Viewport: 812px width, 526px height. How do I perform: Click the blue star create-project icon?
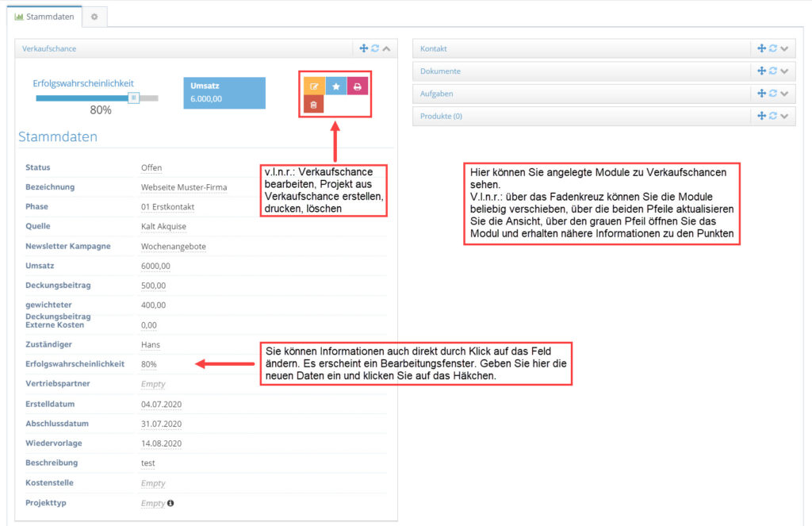[x=336, y=86]
